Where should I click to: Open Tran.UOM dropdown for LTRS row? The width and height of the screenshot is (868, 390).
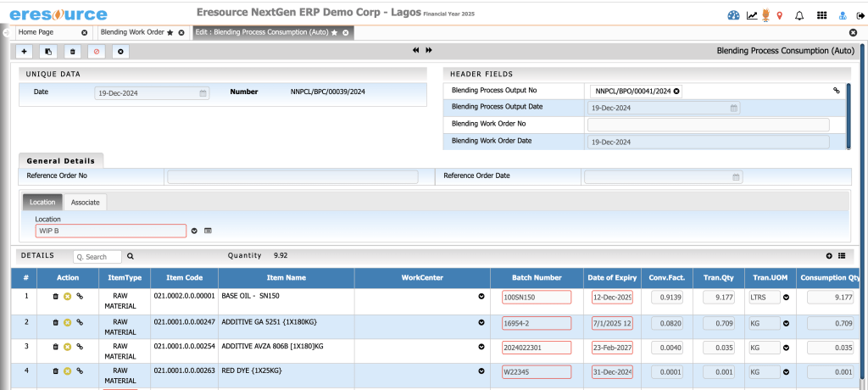(786, 298)
